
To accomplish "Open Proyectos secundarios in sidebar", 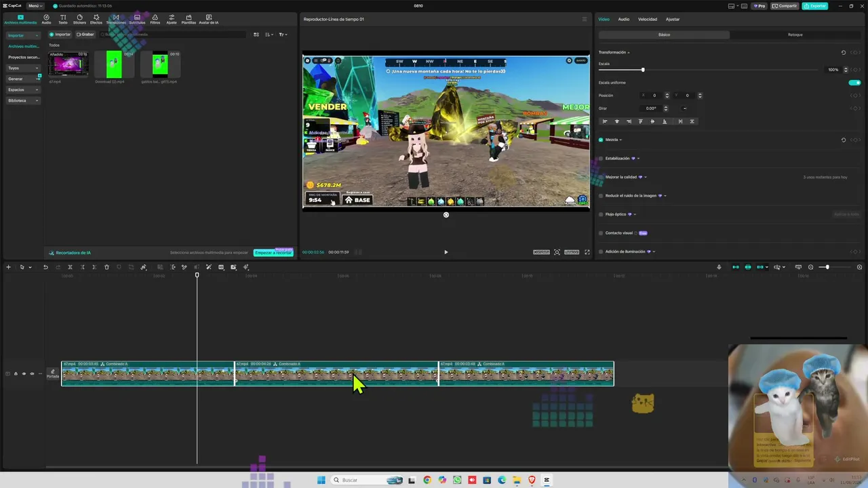I will (x=24, y=57).
